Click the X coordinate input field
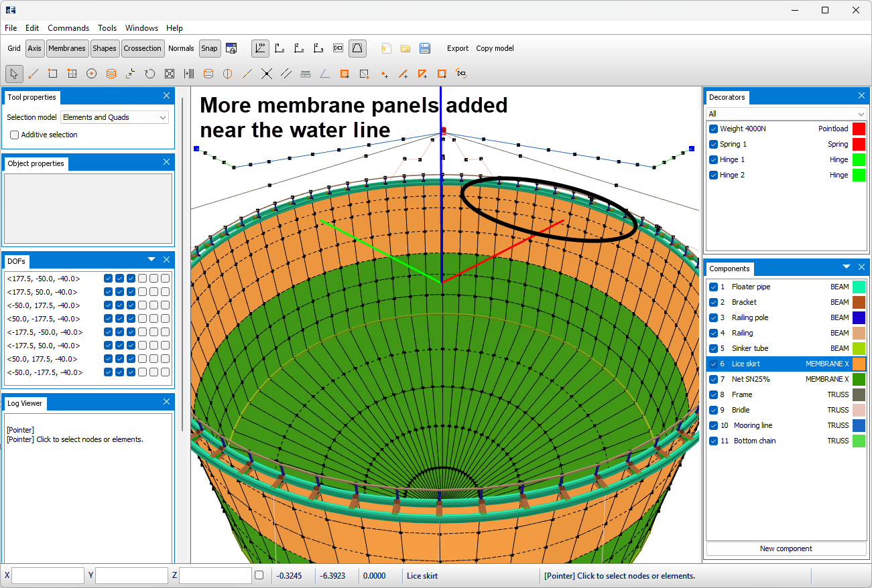 pos(48,575)
